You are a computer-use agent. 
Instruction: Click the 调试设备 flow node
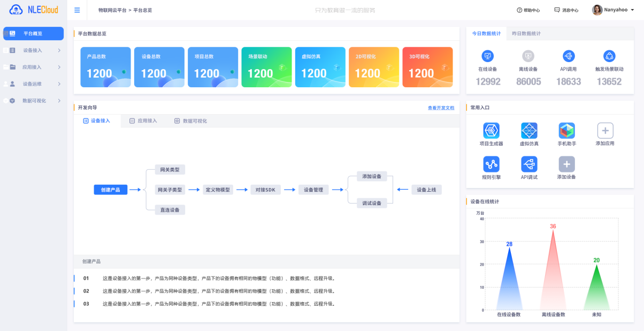tap(372, 203)
